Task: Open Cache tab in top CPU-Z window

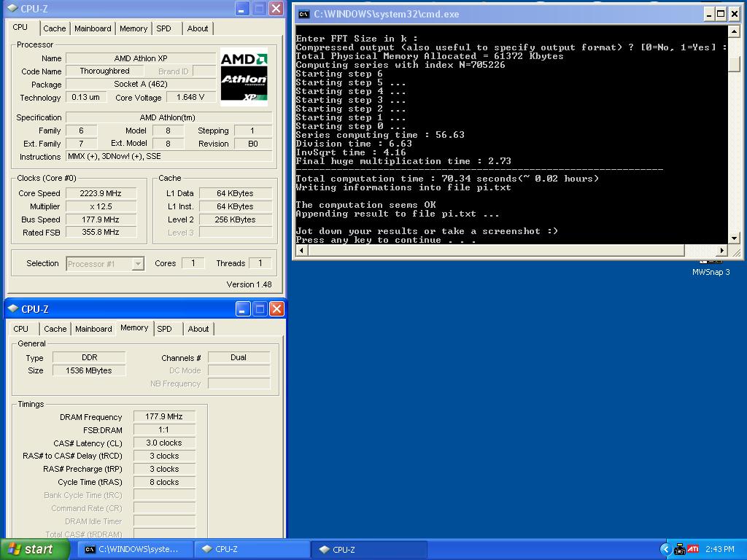Action: [54, 28]
